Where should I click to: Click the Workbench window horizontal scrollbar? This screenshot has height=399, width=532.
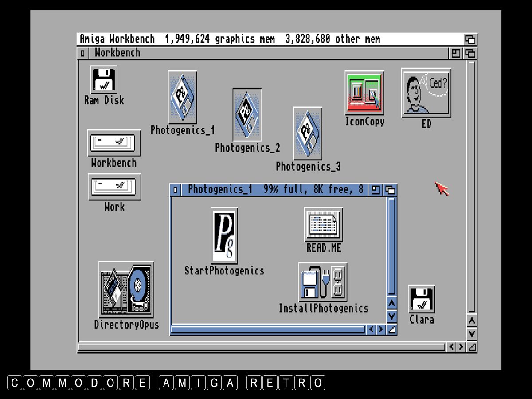pos(262,347)
